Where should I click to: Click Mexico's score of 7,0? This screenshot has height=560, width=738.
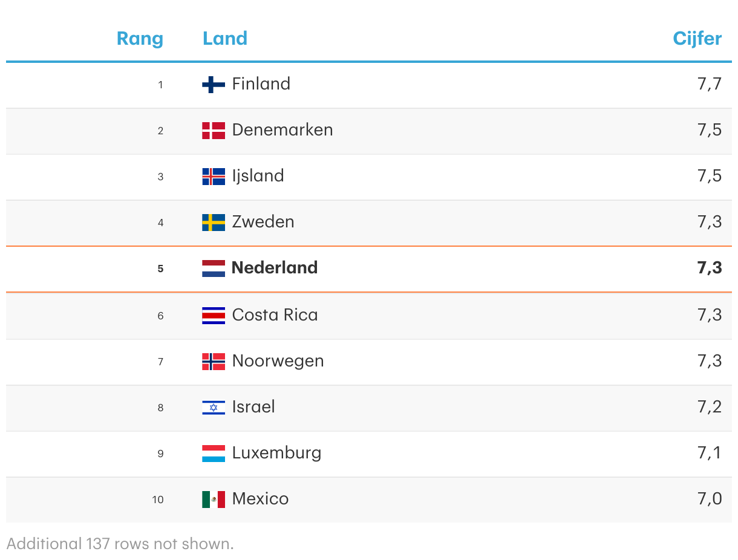pos(709,499)
